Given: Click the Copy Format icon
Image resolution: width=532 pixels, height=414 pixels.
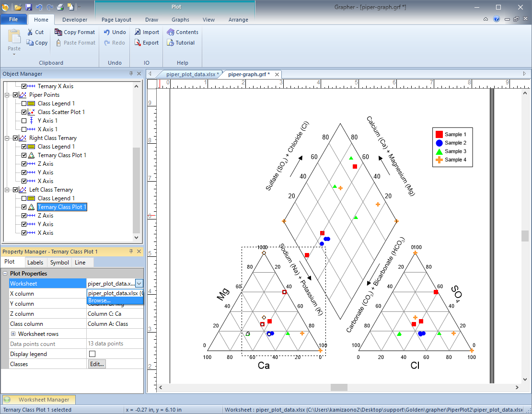Looking at the screenshot, I should tap(58, 32).
